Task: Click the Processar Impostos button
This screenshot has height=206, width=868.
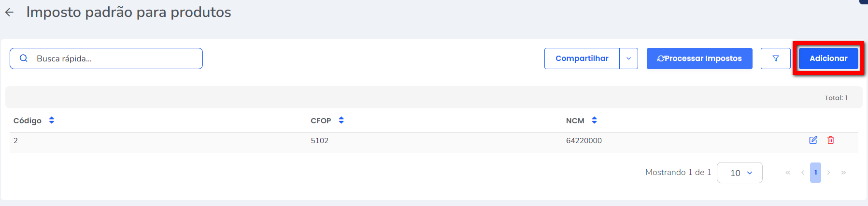Action: tap(699, 59)
